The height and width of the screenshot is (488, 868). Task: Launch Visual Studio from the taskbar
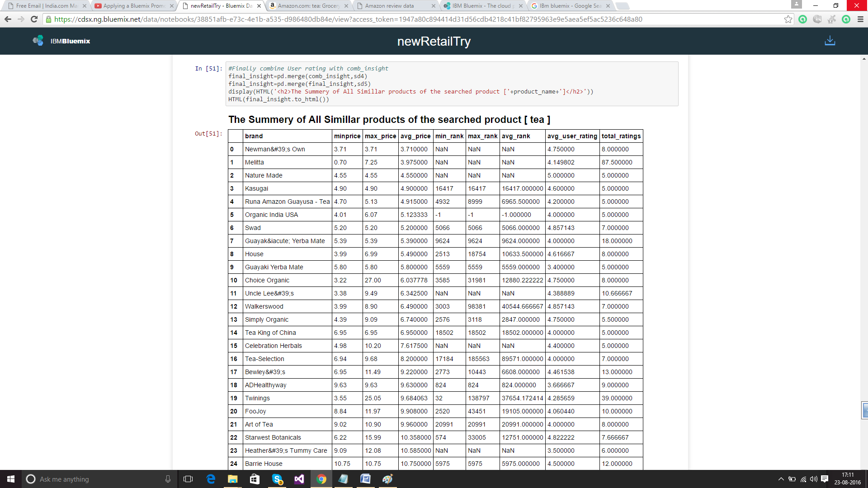click(x=299, y=479)
